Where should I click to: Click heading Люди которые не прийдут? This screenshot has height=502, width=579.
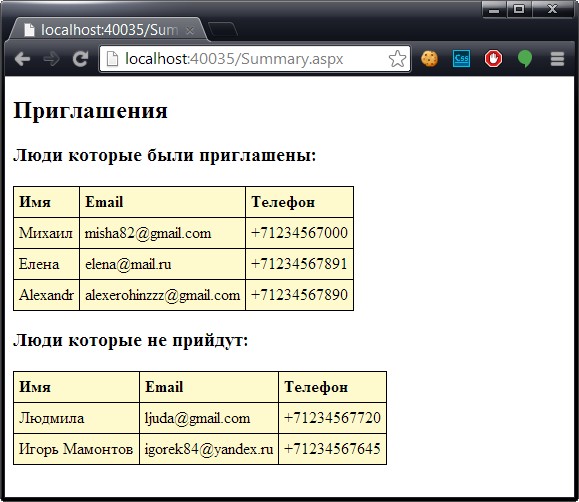[x=131, y=340]
